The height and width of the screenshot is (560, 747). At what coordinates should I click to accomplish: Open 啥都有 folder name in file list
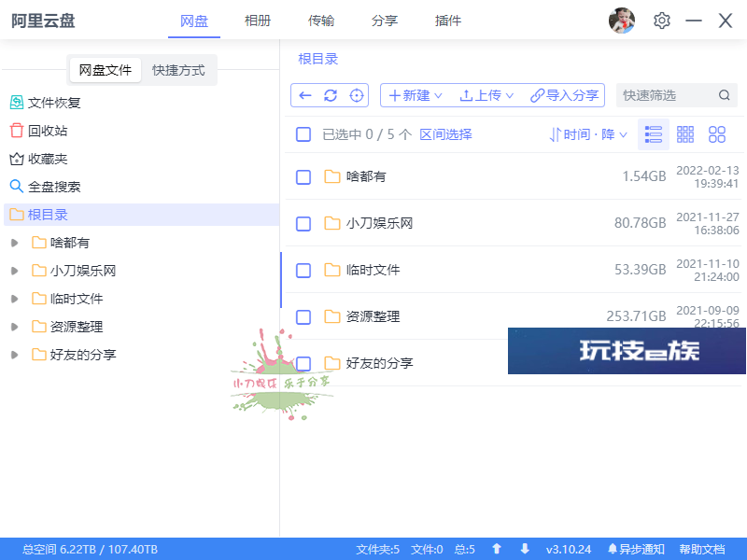[366, 176]
